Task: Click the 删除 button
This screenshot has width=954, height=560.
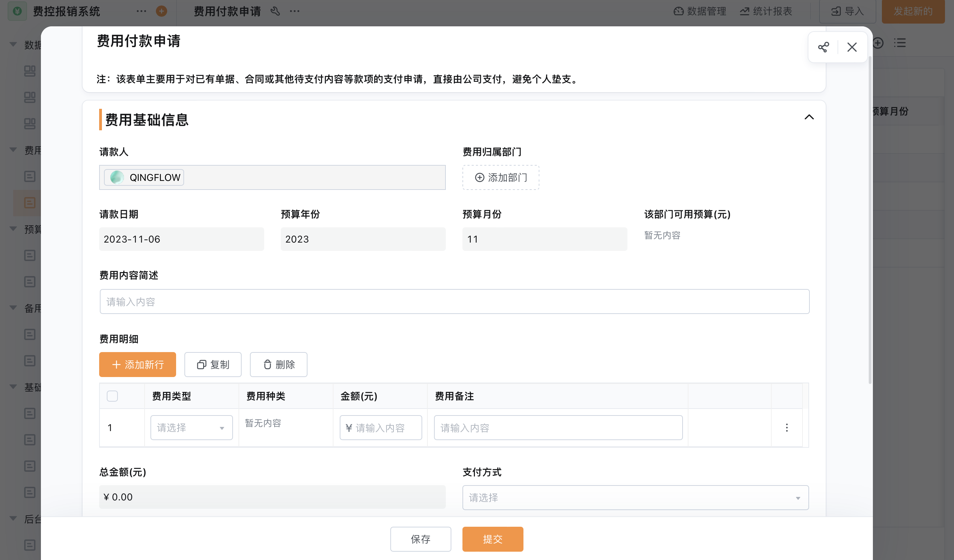Action: pyautogui.click(x=278, y=364)
